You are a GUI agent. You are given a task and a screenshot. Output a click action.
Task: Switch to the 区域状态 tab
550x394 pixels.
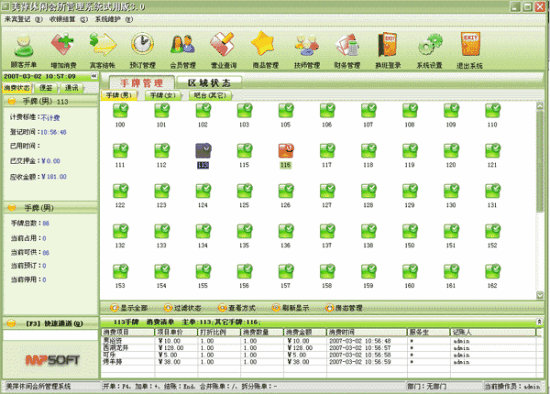tap(209, 83)
